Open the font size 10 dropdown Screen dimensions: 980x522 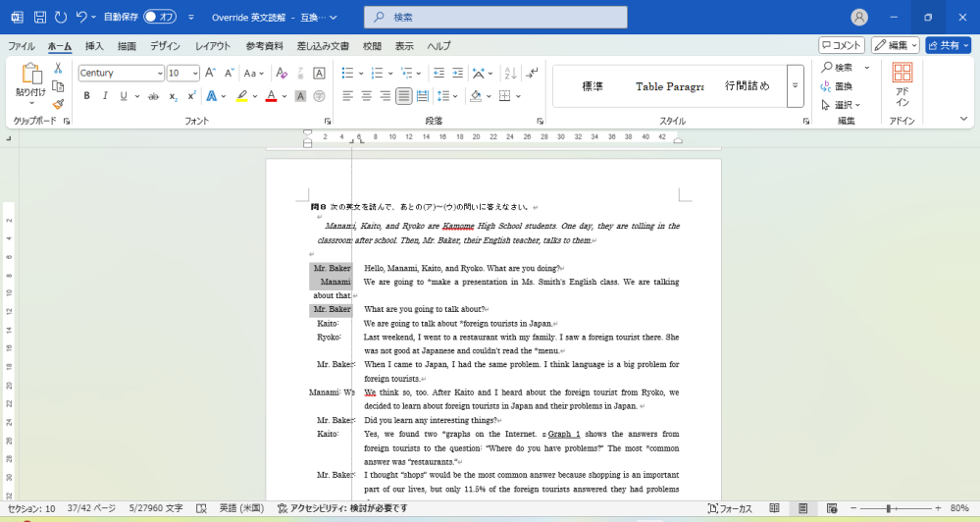click(195, 74)
